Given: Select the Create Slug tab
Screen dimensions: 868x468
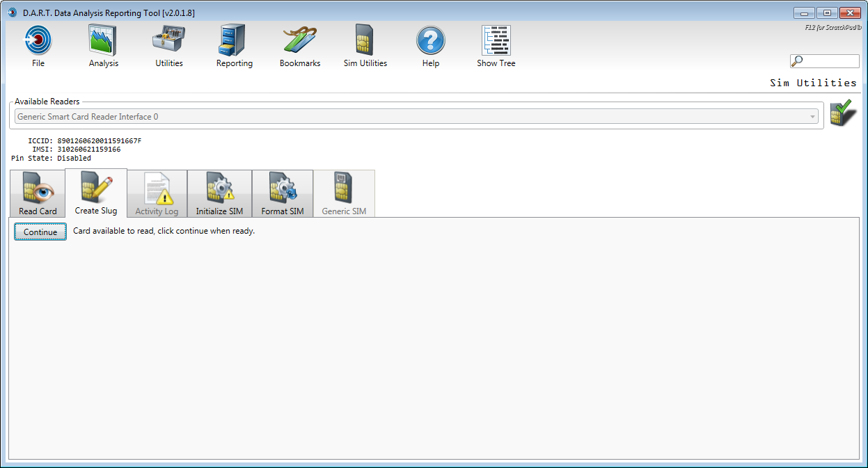Looking at the screenshot, I should 96,193.
